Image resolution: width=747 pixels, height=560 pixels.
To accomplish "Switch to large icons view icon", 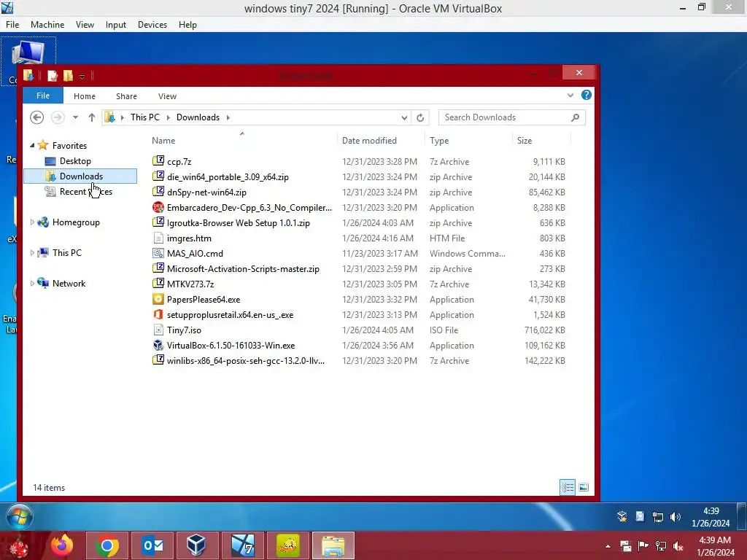I will click(x=584, y=487).
